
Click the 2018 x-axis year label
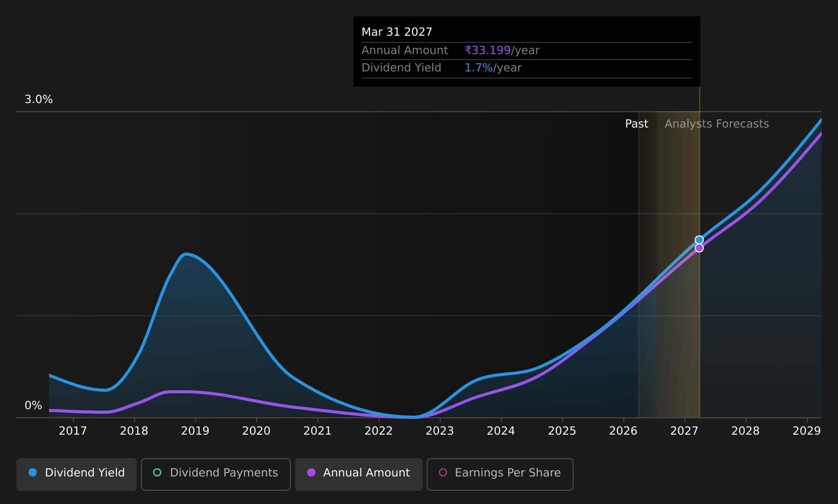pos(134,431)
